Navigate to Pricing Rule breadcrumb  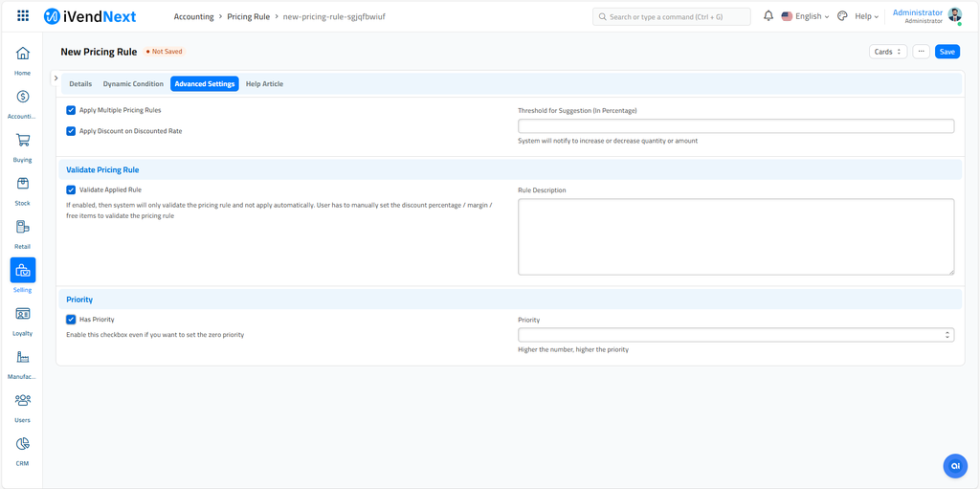248,17
